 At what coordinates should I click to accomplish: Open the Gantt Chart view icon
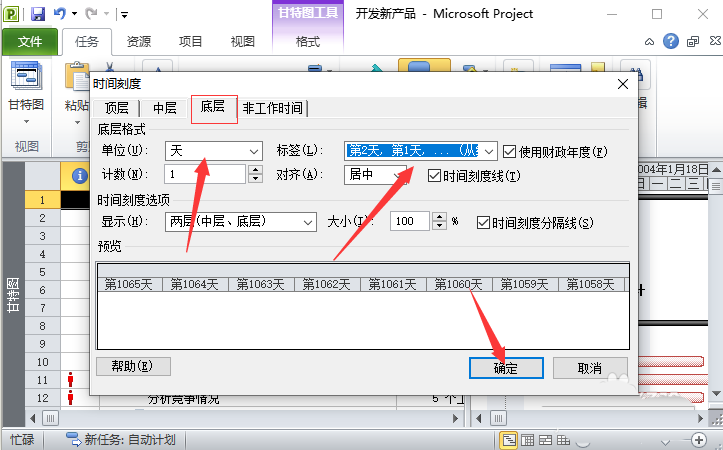pyautogui.click(x=26, y=76)
